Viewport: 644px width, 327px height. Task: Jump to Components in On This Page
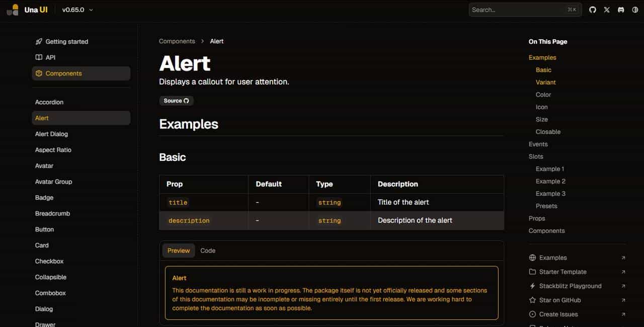(547, 231)
